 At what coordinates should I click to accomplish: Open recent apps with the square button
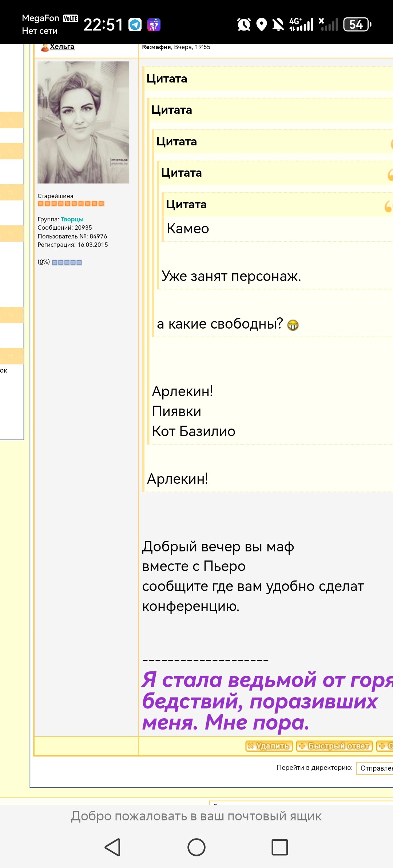point(280,847)
